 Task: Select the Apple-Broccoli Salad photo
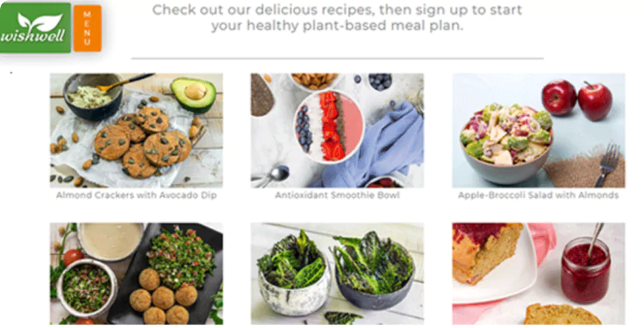coord(538,130)
